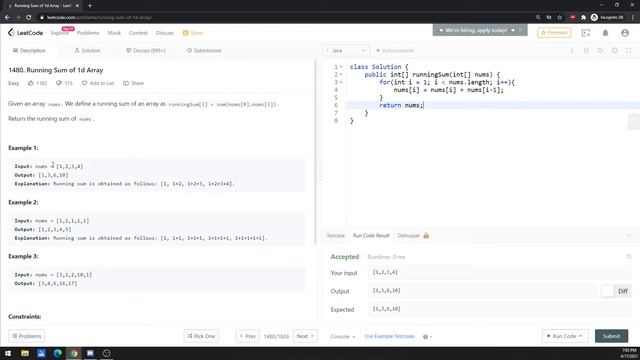
Task: Open the playground icon beside Premium
Action: (586, 33)
